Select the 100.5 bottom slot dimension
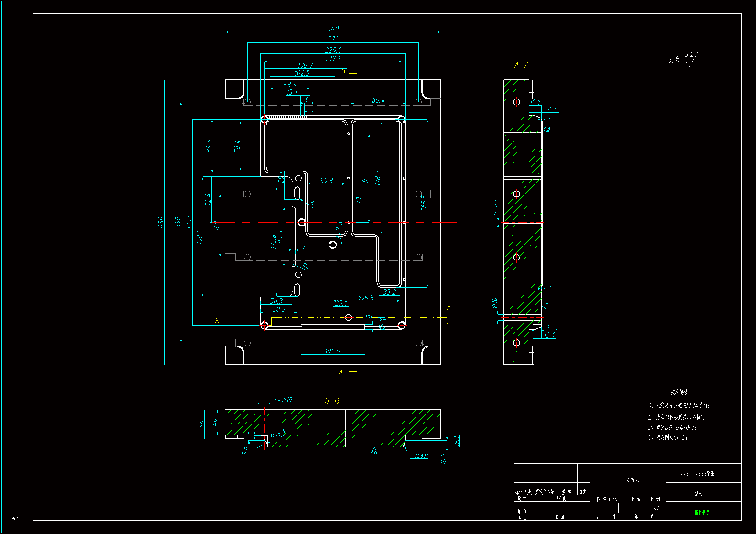The width and height of the screenshot is (756, 534). (x=332, y=351)
